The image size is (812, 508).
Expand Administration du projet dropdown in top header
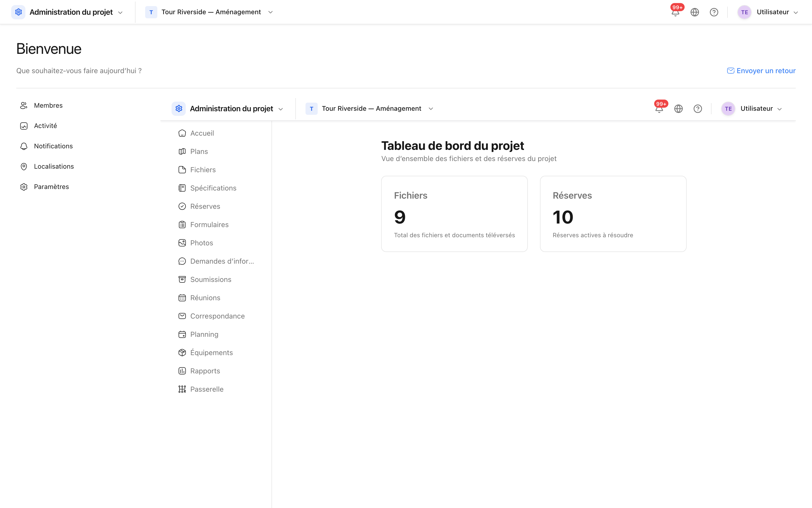(x=67, y=12)
